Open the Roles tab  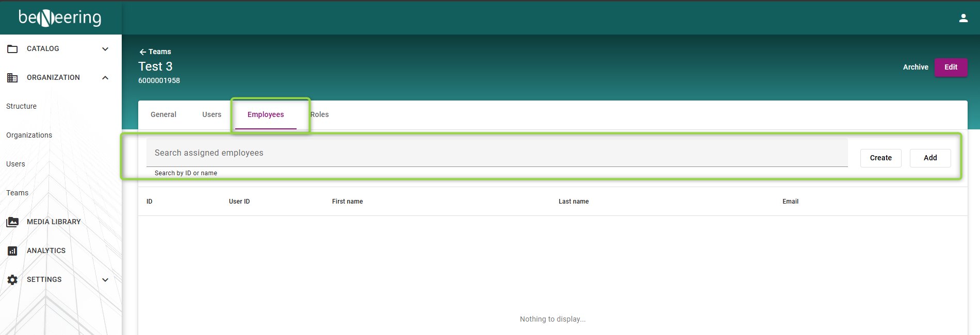(x=320, y=114)
